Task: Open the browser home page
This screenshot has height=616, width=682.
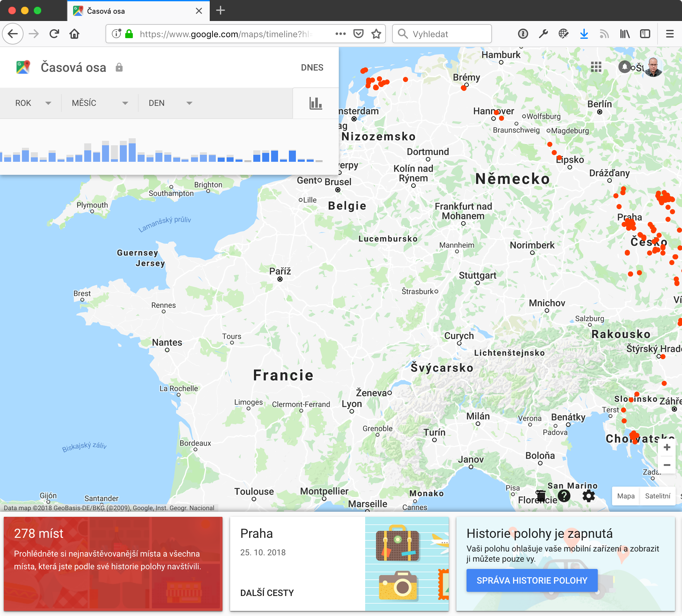Action: pyautogui.click(x=74, y=34)
